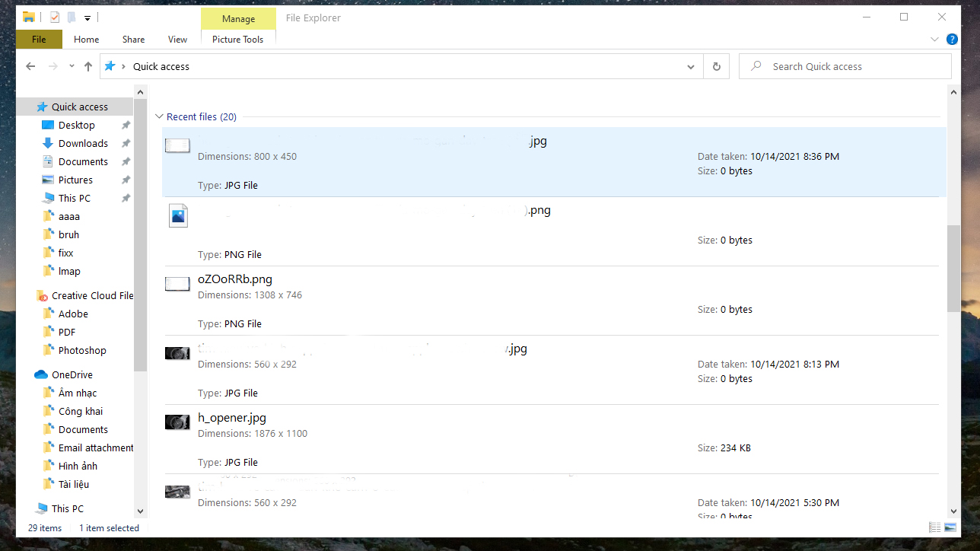Open the File menu tab

[x=39, y=40]
